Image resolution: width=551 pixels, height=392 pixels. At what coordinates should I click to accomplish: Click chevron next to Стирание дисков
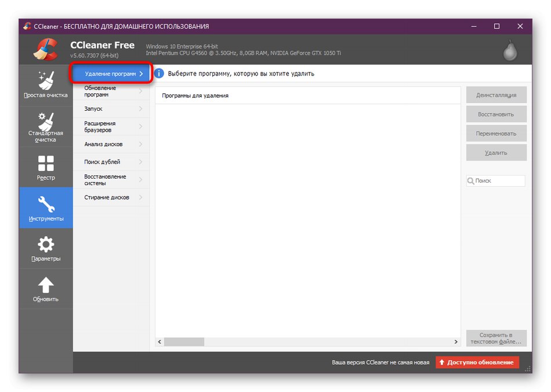click(x=140, y=197)
